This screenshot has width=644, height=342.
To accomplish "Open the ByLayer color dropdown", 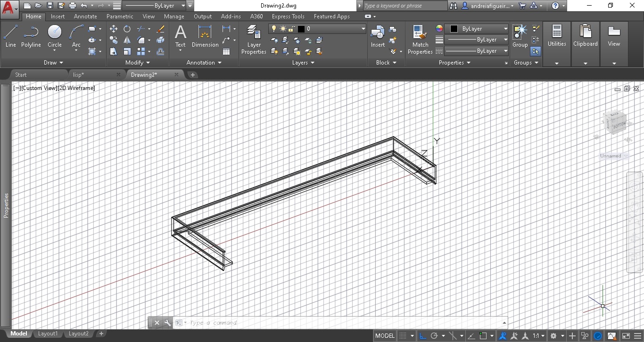I will [x=477, y=29].
